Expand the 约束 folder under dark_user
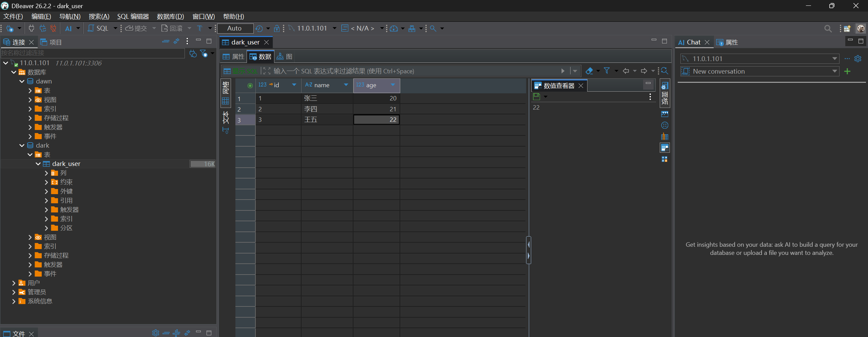The height and width of the screenshot is (337, 868). [46, 182]
